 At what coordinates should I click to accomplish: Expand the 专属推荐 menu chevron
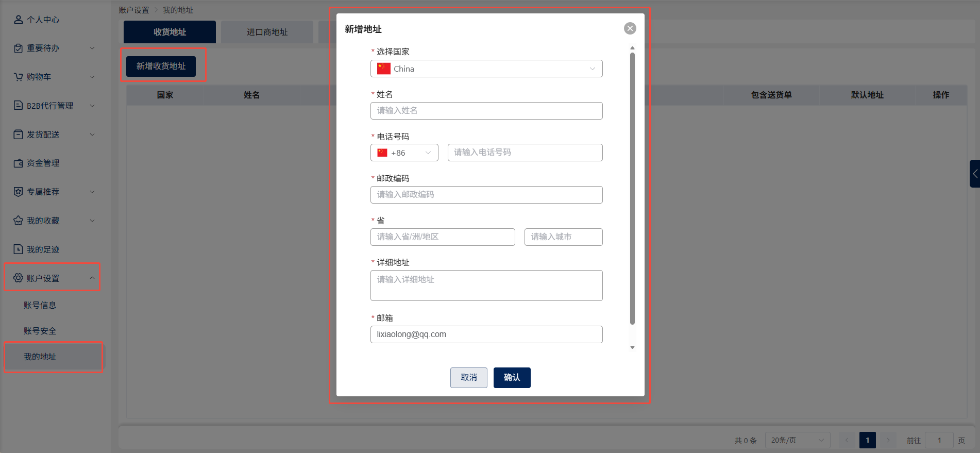coord(92,192)
